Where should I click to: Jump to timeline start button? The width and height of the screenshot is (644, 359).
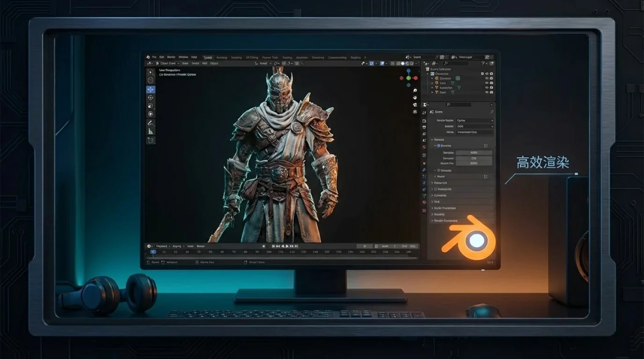[274, 246]
